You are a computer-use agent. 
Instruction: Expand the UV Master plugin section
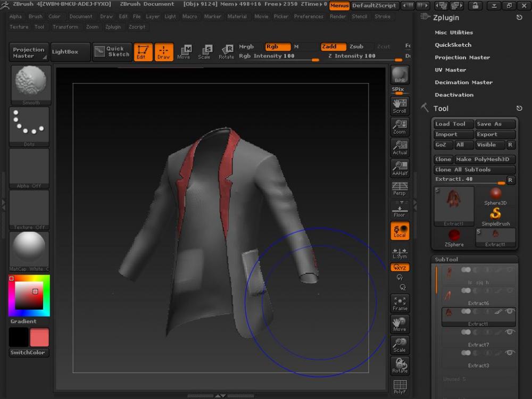coord(450,70)
